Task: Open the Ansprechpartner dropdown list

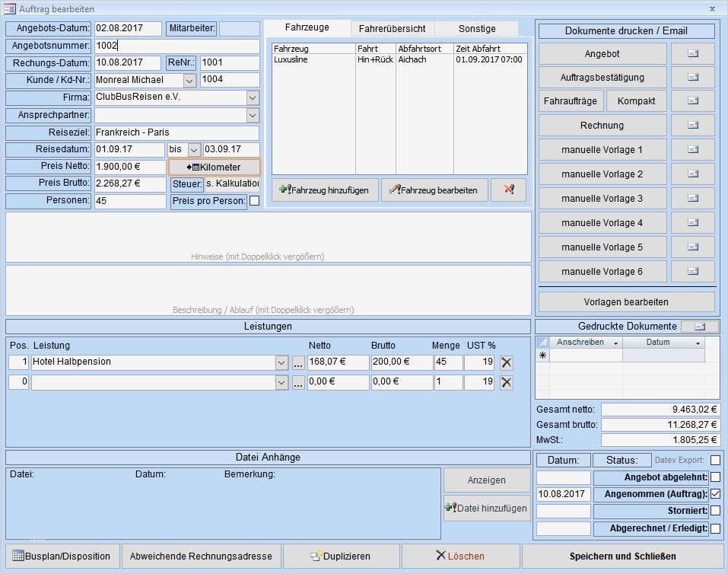Action: coord(253,115)
